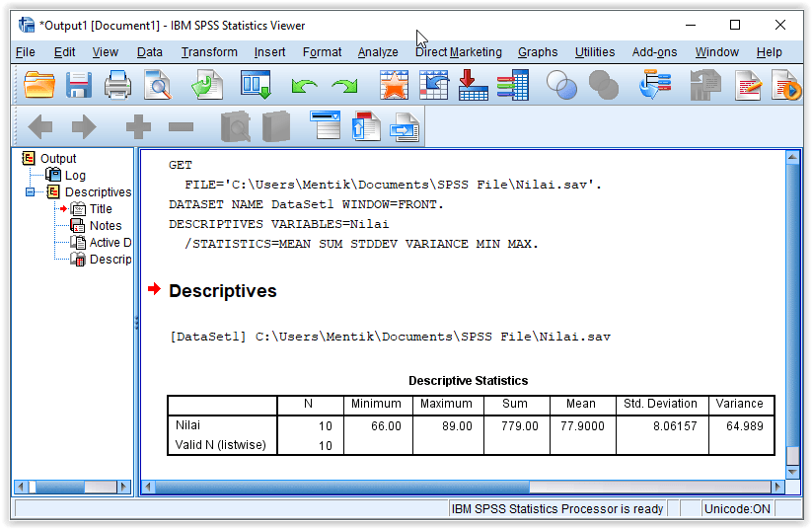Select Active Dataset item in outline

[x=111, y=243]
